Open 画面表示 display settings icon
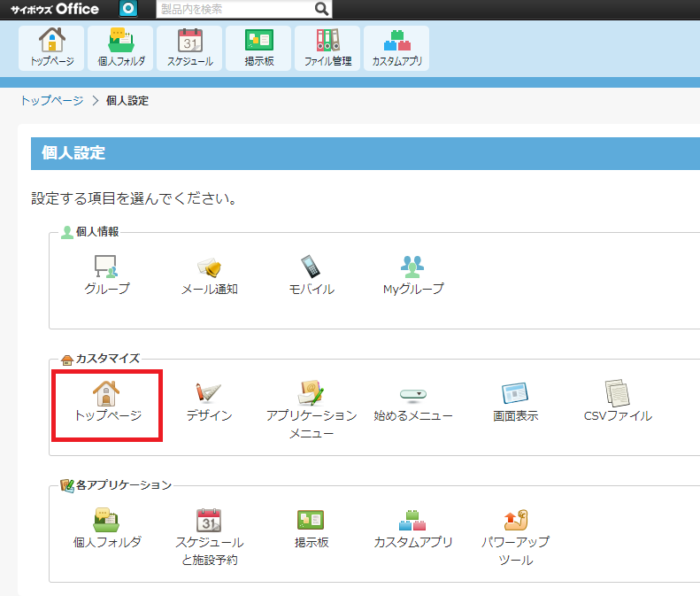The width and height of the screenshot is (700, 596). coord(515,393)
